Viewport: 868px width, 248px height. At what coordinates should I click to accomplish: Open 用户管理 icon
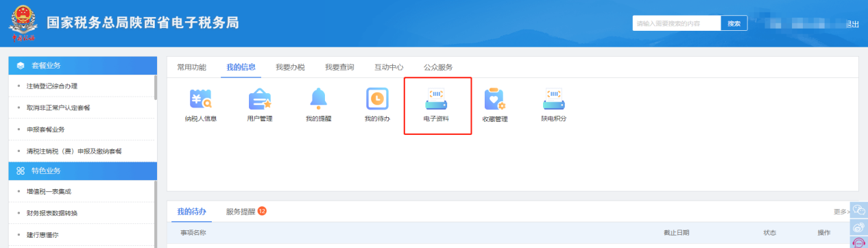[260, 99]
